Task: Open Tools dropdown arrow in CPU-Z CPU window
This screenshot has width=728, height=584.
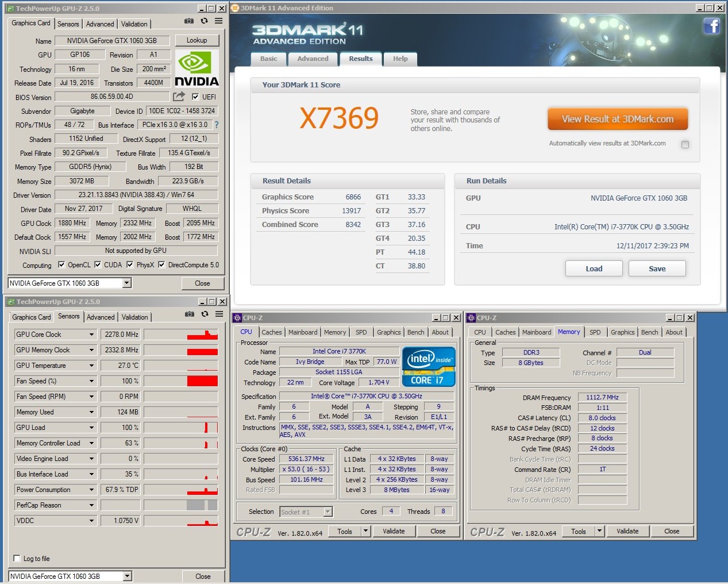Action: click(x=365, y=531)
